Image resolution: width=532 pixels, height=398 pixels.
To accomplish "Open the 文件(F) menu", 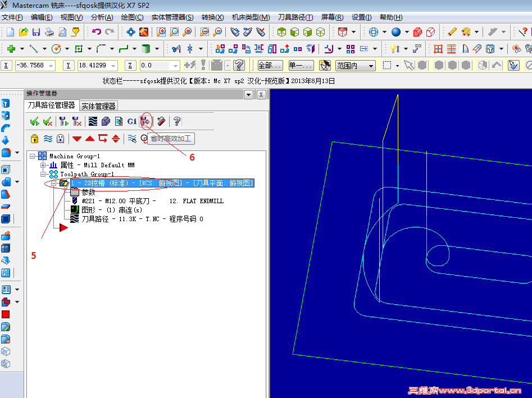I will [12, 17].
